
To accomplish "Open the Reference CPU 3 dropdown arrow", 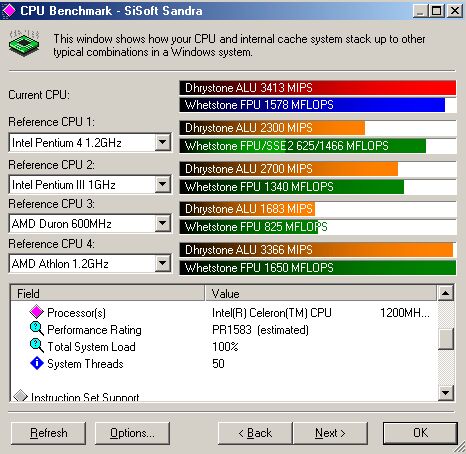I will coord(162,223).
